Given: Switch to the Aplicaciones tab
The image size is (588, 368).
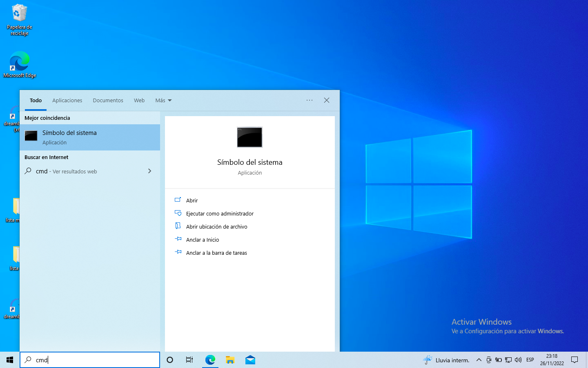Looking at the screenshot, I should [x=67, y=101].
